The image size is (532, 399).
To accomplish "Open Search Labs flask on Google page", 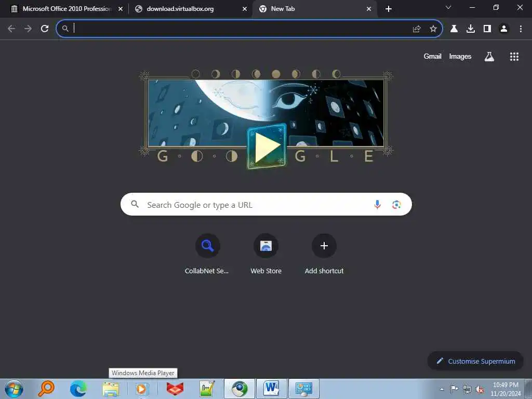I will coord(489,57).
